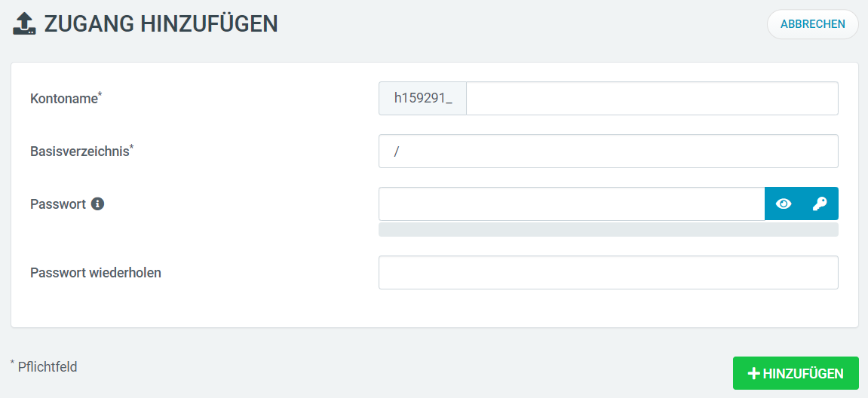Click the h159291_ account prefix box

pos(423,99)
